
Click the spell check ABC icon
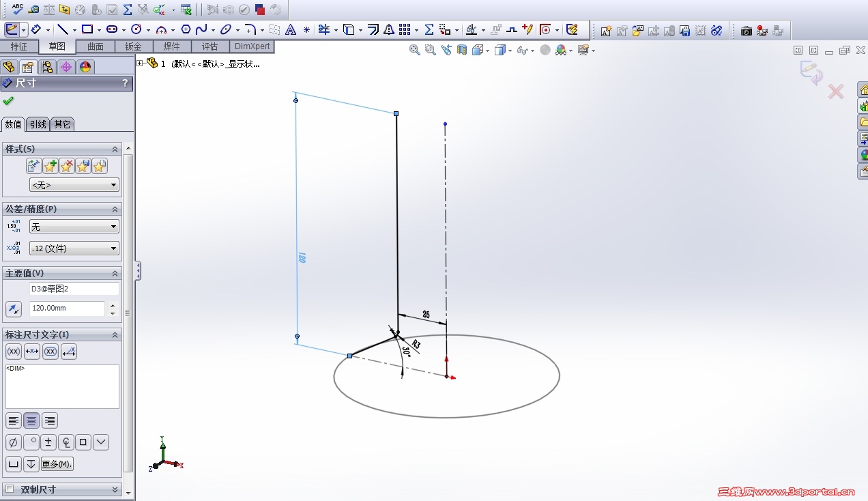pos(18,10)
